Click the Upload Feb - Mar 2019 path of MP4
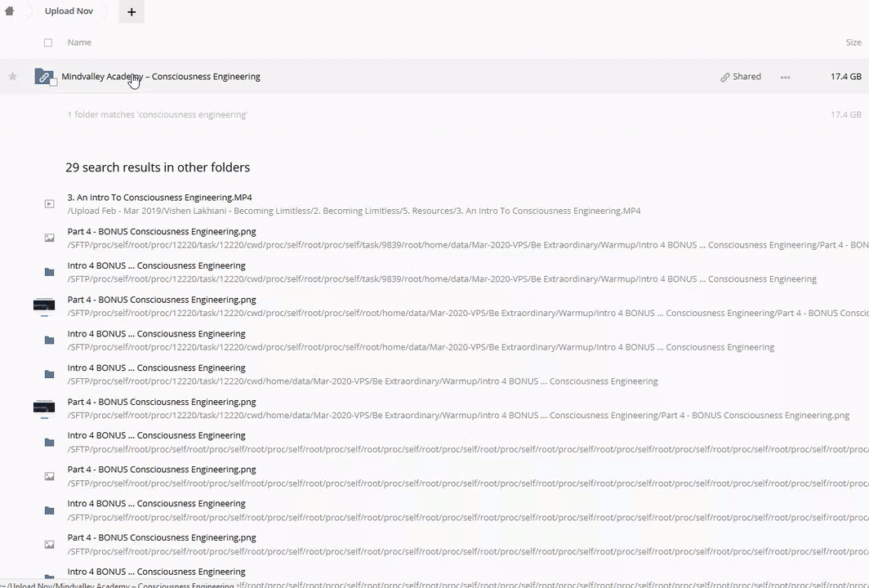 [354, 211]
